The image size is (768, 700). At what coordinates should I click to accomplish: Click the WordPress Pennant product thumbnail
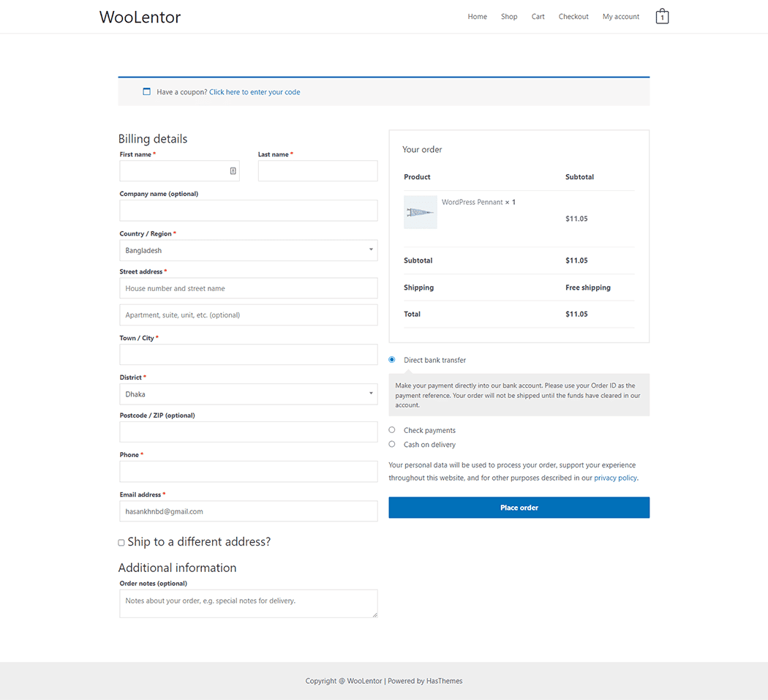click(x=420, y=212)
